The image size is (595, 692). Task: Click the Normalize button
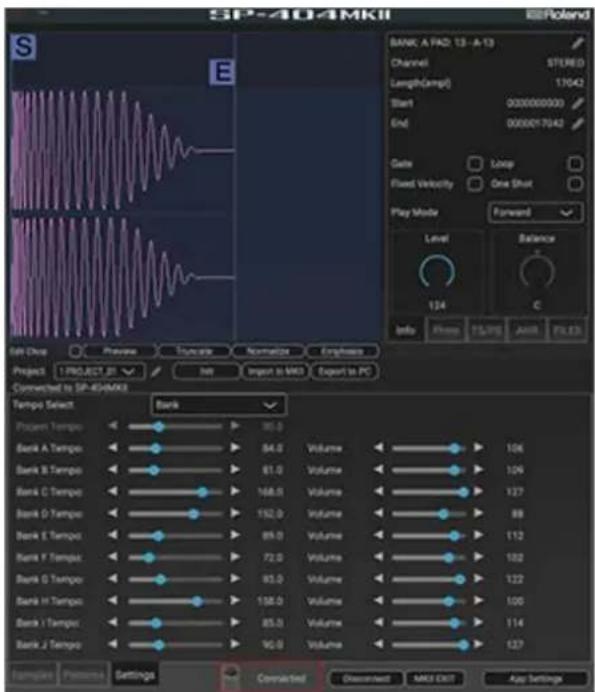[268, 351]
